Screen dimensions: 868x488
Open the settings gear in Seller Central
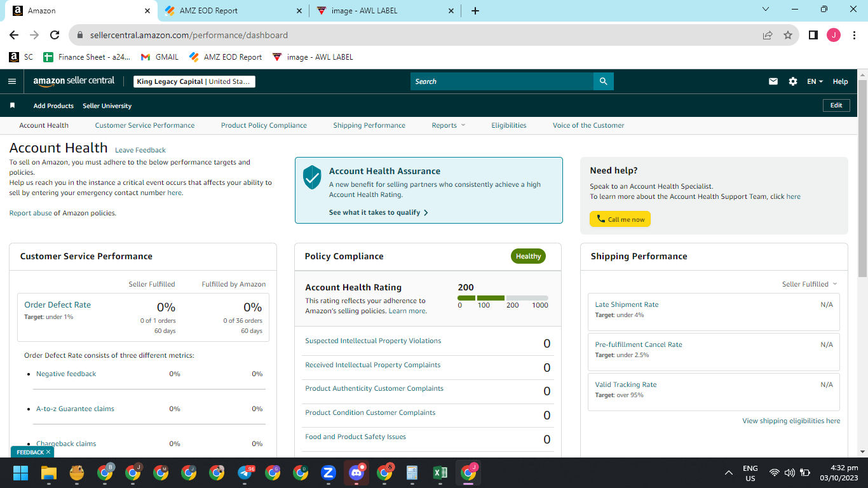click(793, 81)
